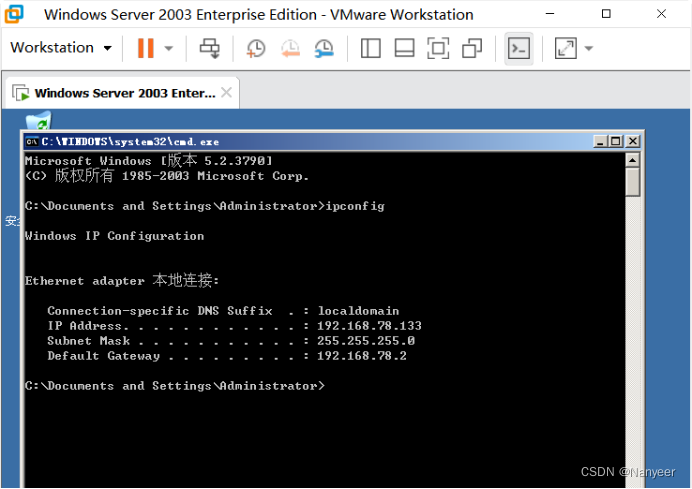Image resolution: width=692 pixels, height=489 pixels.
Task: Close the VMware Workstation window
Action: (661, 14)
